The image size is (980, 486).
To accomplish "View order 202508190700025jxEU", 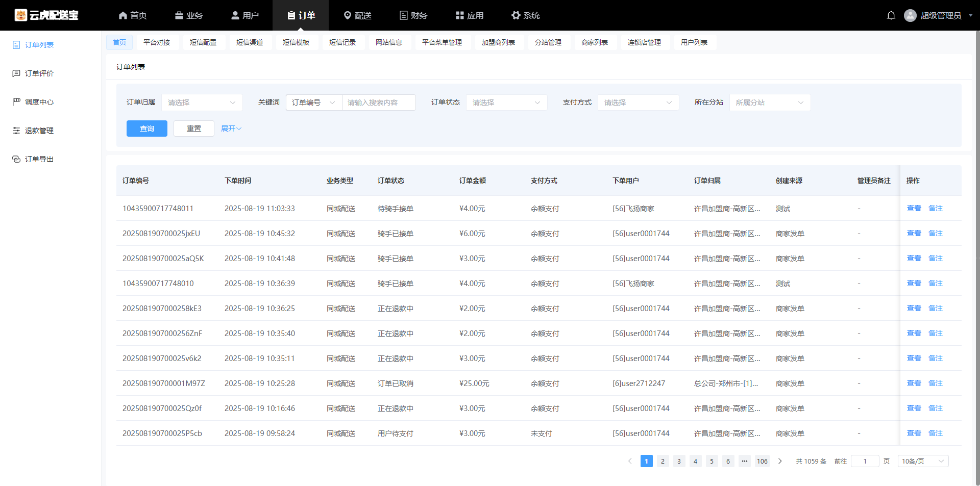I will tap(914, 233).
